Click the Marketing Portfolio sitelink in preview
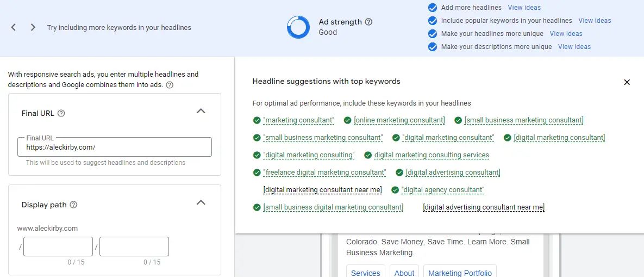 pyautogui.click(x=460, y=273)
